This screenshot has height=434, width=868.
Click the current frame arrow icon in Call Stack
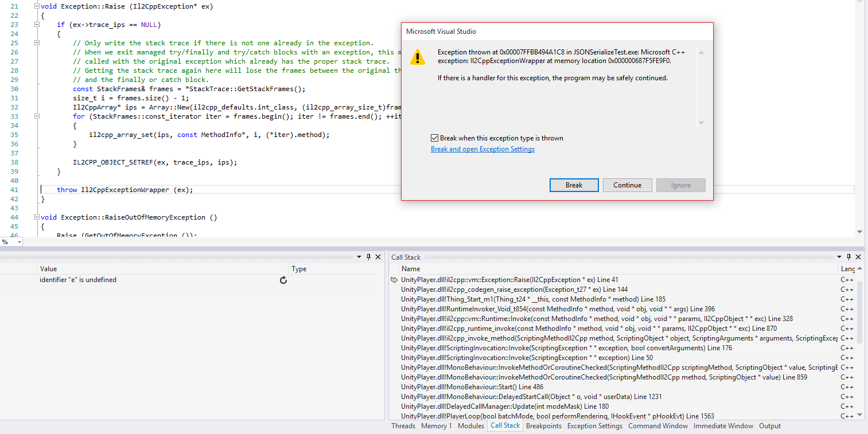tap(394, 280)
